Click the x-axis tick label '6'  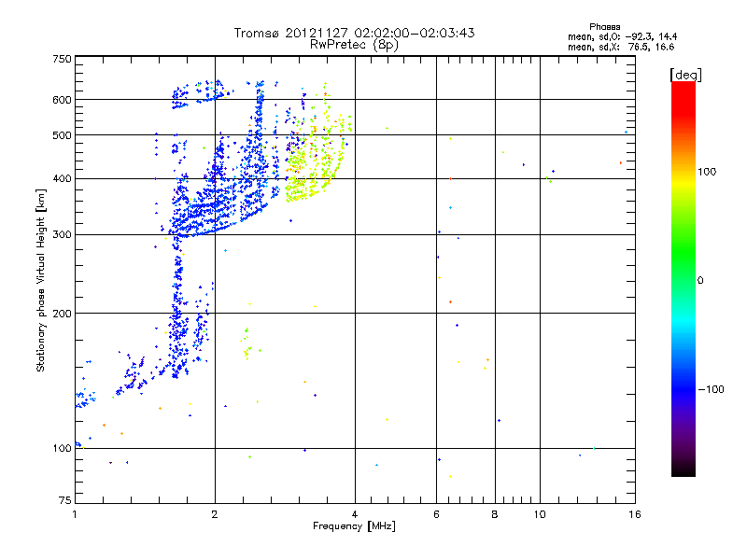pos(436,514)
